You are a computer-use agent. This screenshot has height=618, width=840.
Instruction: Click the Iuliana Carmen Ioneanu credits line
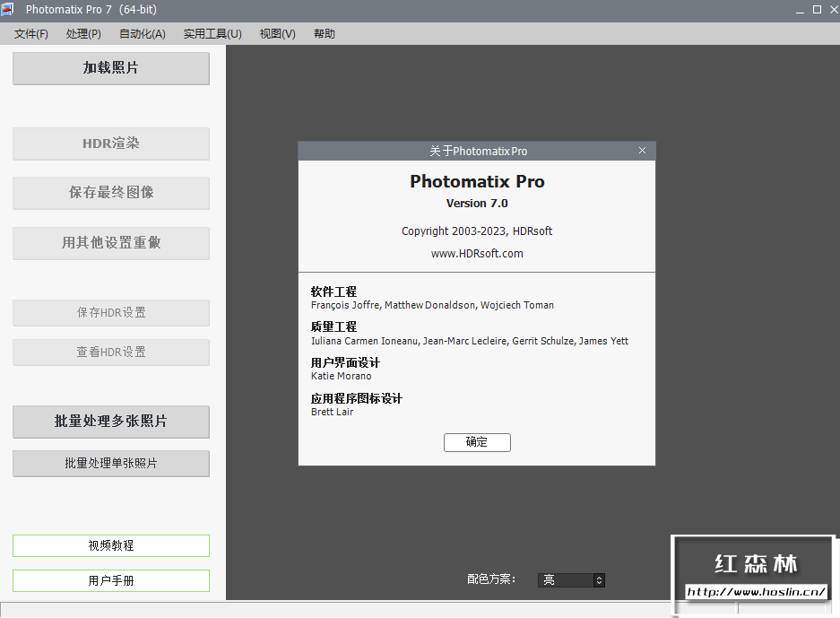(469, 341)
